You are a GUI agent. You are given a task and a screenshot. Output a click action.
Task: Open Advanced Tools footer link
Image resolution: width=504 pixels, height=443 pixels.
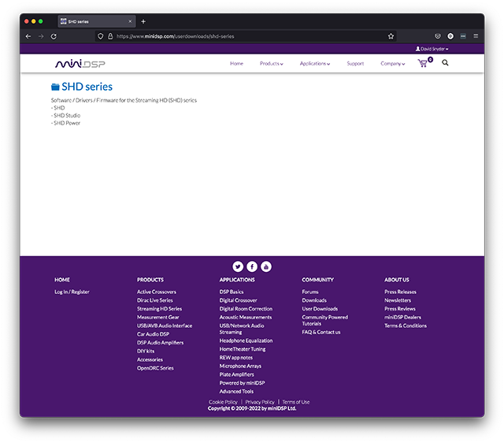coord(236,392)
